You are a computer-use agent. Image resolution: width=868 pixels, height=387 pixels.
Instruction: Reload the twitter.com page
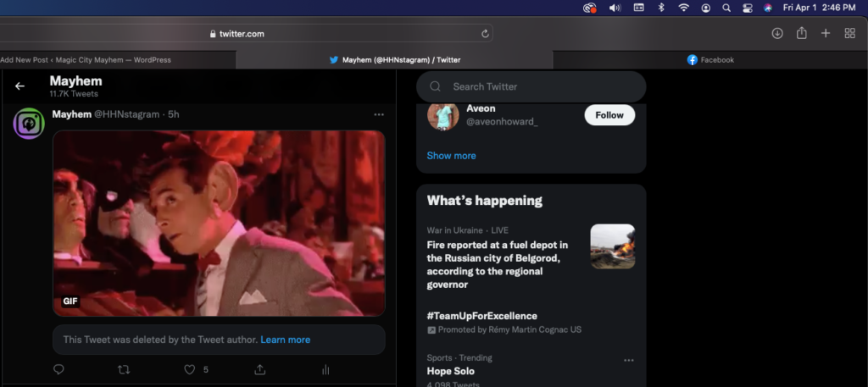tap(485, 34)
